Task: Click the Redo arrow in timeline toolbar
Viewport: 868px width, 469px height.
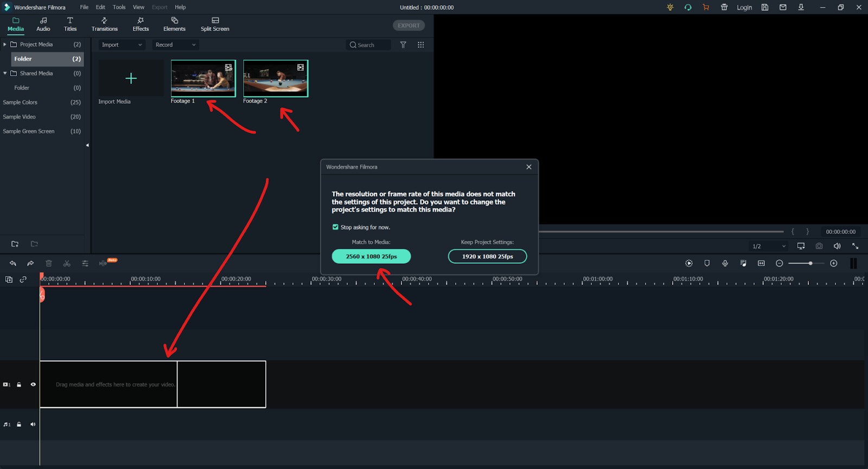Action: point(30,263)
